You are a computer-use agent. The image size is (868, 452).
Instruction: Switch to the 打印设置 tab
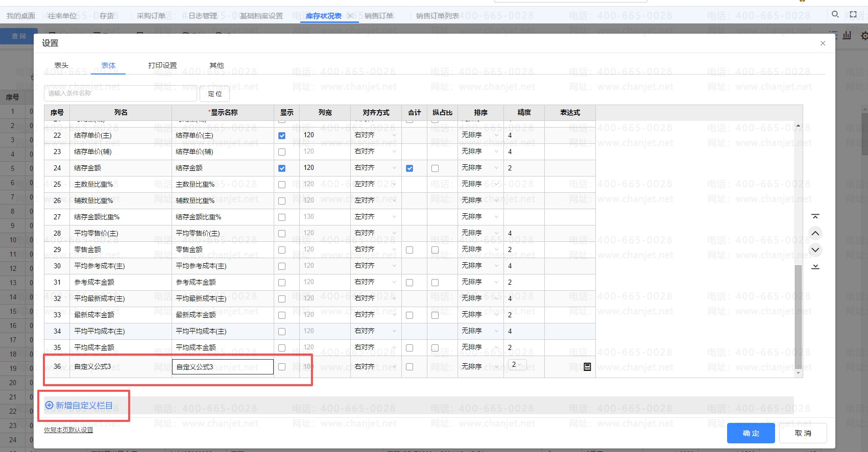162,65
